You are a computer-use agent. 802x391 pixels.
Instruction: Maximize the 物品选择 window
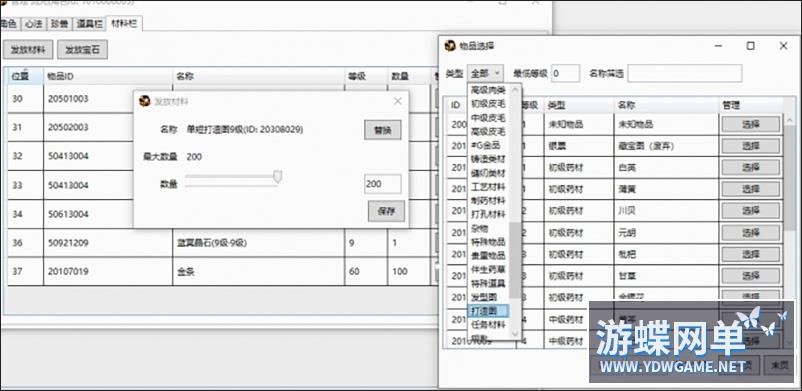coord(750,46)
